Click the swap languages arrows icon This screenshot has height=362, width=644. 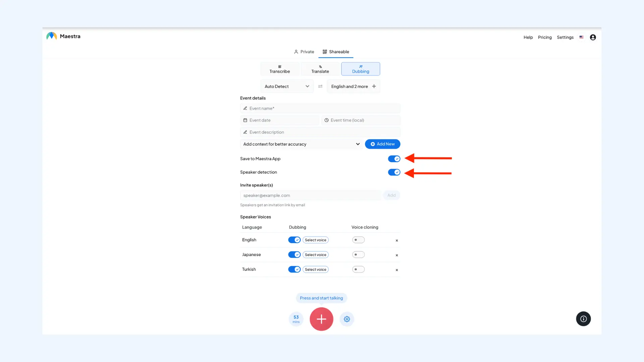tap(320, 86)
